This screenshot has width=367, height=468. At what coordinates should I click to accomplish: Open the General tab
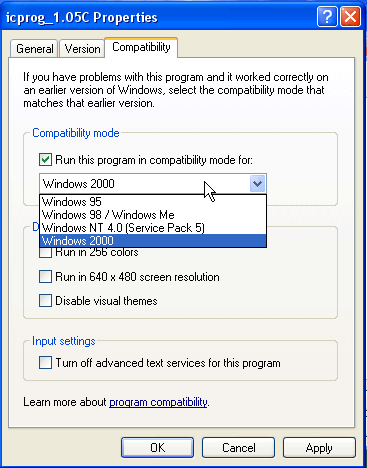34,49
